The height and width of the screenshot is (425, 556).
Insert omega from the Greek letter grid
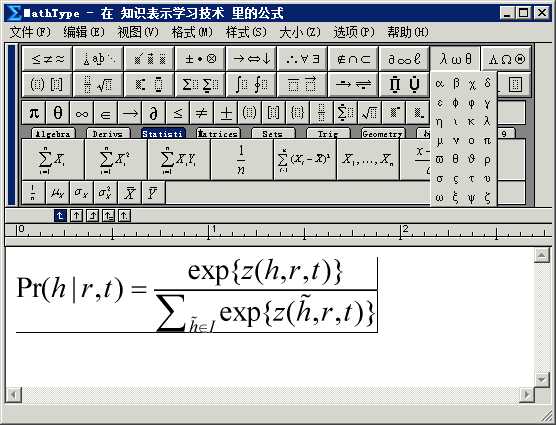(x=439, y=197)
